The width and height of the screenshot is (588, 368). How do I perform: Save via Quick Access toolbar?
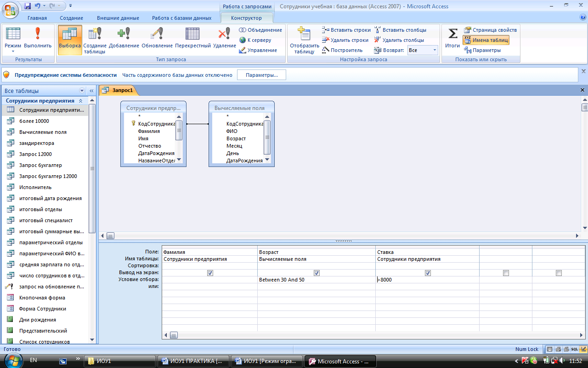28,6
